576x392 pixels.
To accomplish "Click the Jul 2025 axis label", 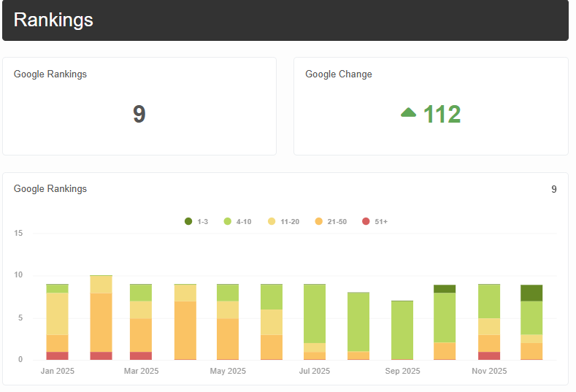I will pyautogui.click(x=315, y=371).
